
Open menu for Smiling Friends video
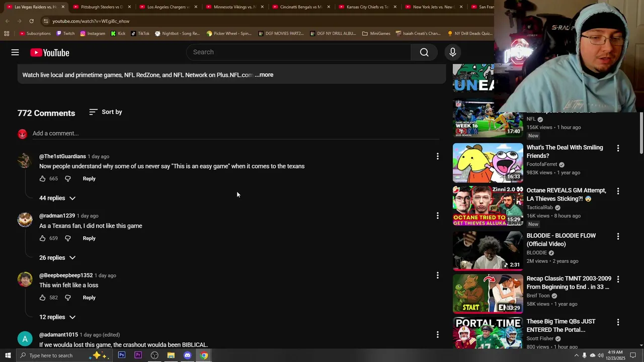point(618,148)
